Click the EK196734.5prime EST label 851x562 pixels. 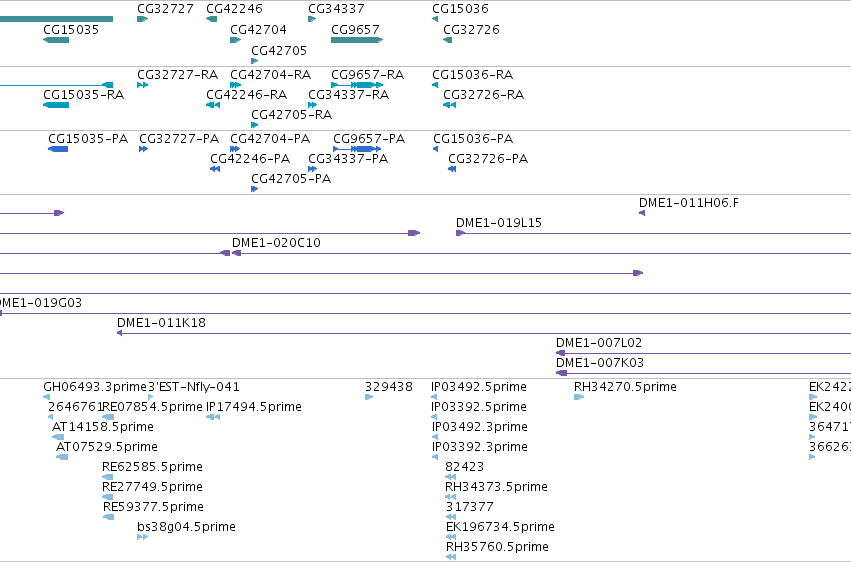500,527
